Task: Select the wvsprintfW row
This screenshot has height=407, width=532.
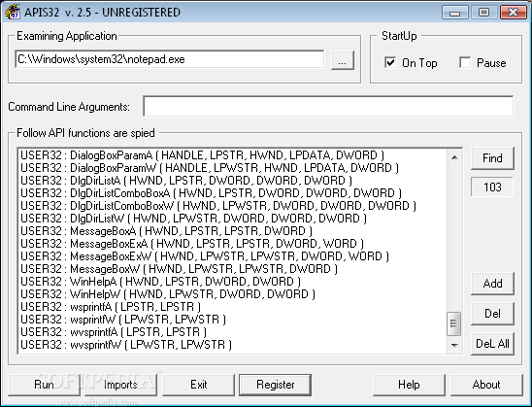Action: click(x=233, y=345)
